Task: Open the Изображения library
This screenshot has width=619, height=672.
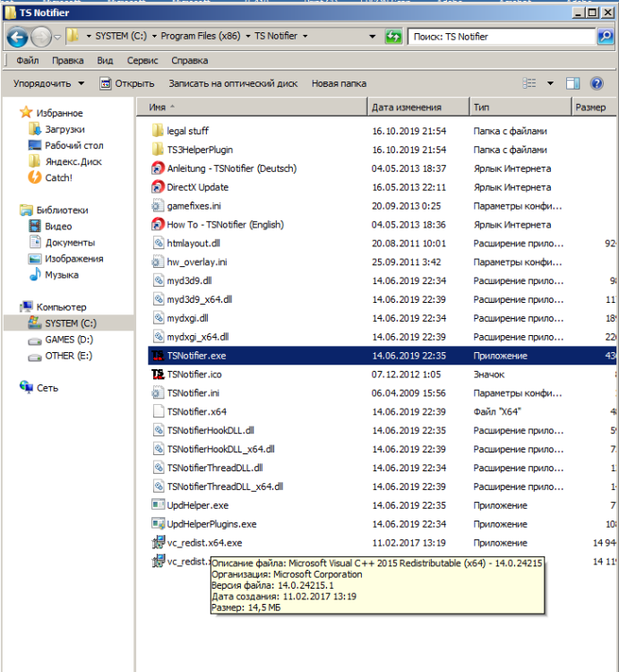Action: (x=73, y=259)
